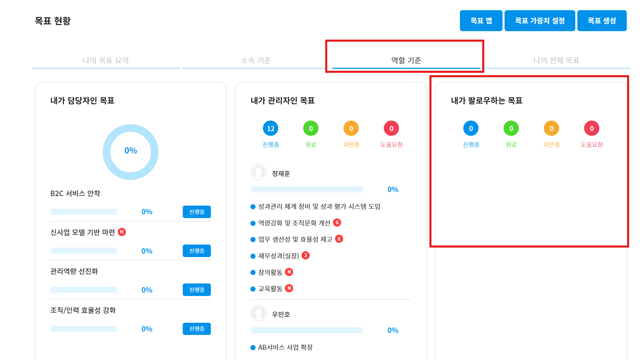The width and height of the screenshot is (644, 360).
Task: Click 우민호's overall progress bar
Action: (x=307, y=330)
